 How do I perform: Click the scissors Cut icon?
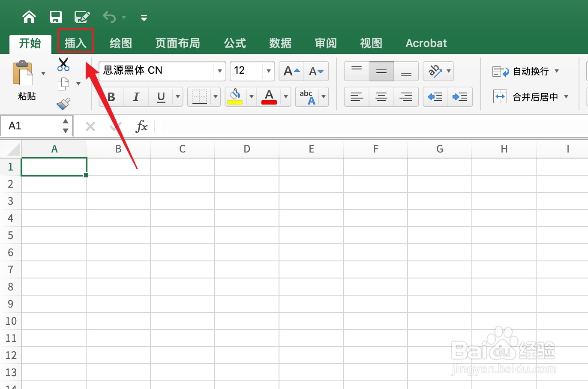[x=63, y=64]
